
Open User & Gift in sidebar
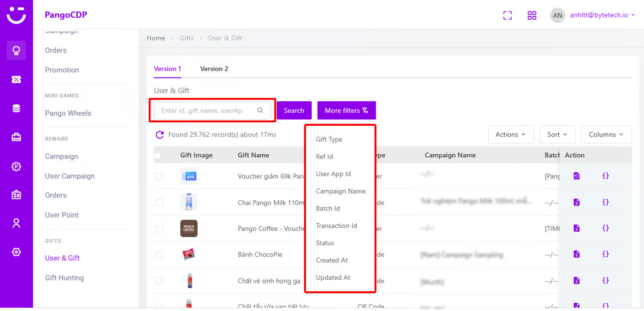[62, 258]
